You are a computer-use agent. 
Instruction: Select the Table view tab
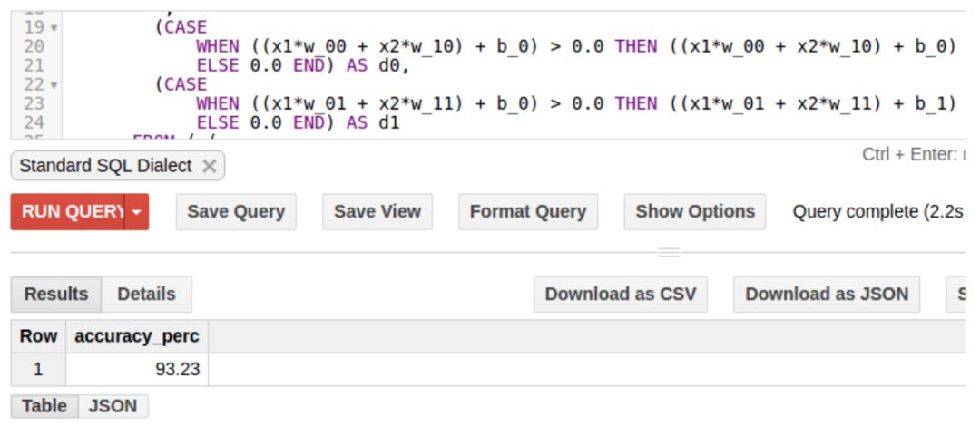pyautogui.click(x=44, y=406)
